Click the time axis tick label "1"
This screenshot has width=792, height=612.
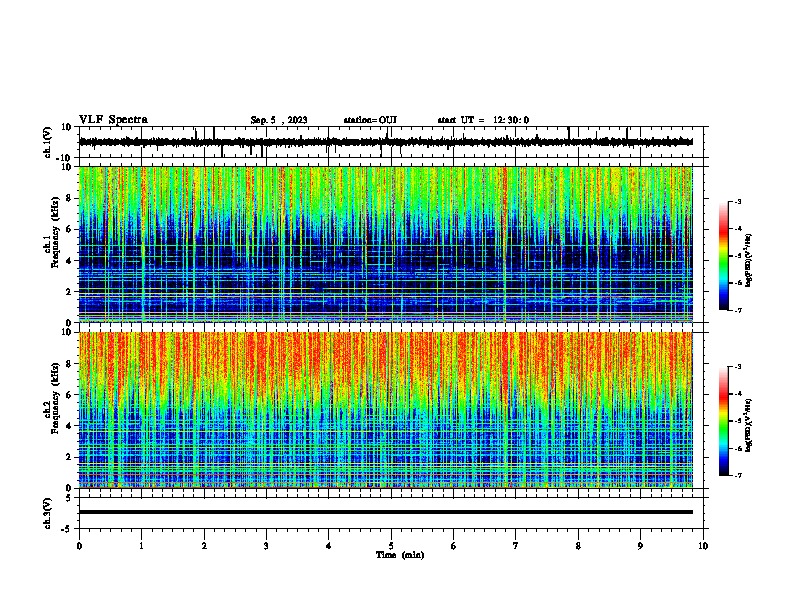141,546
